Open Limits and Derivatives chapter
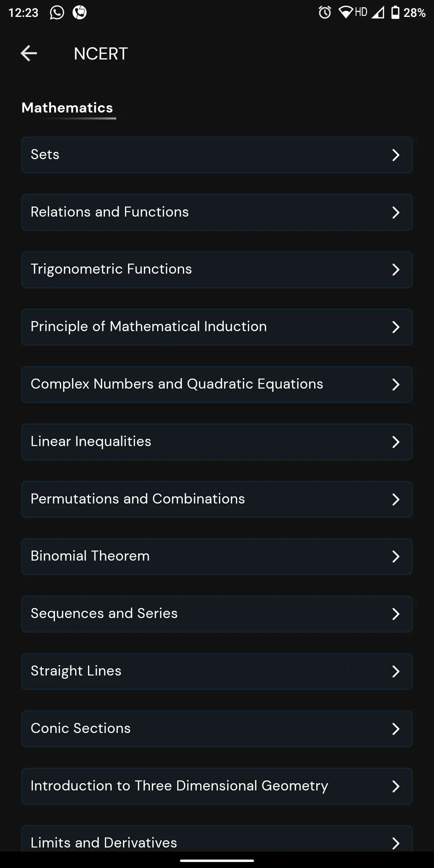Image resolution: width=434 pixels, height=868 pixels. click(217, 839)
